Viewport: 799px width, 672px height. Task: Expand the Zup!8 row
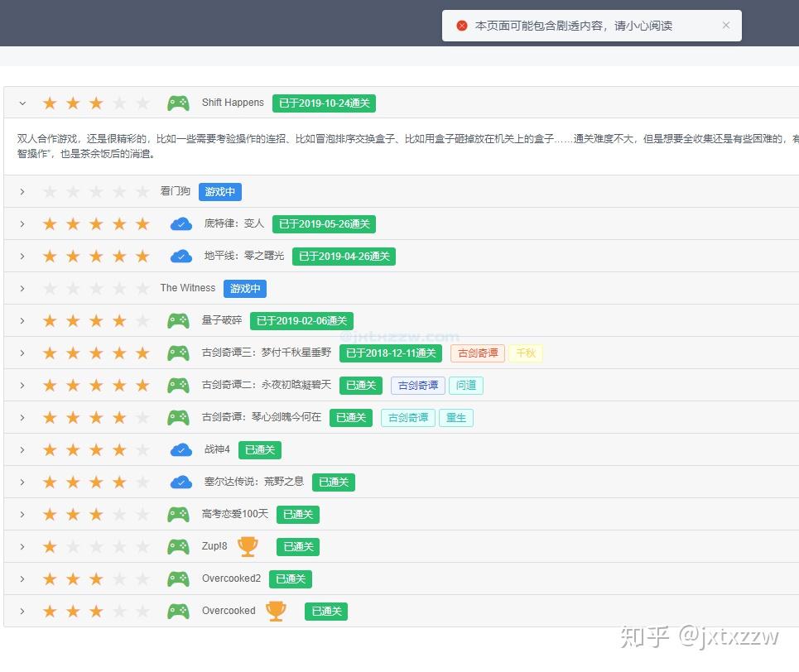pos(22,547)
